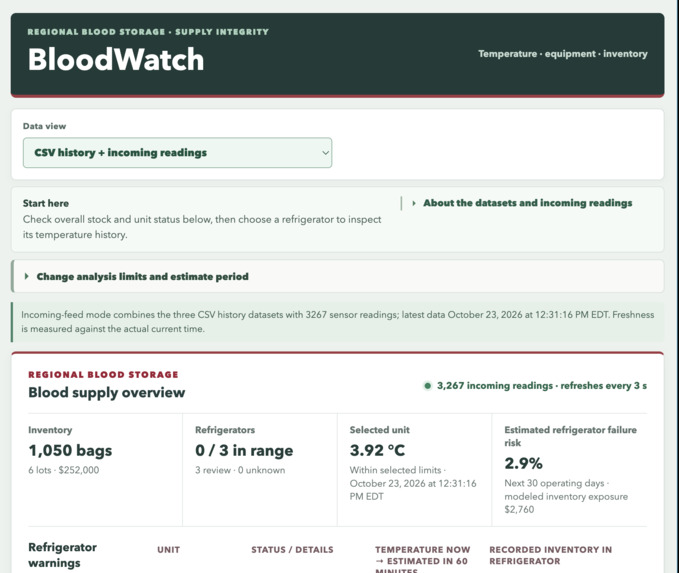Click the BloodWatch title
This screenshot has height=573, width=679.
coord(116,59)
